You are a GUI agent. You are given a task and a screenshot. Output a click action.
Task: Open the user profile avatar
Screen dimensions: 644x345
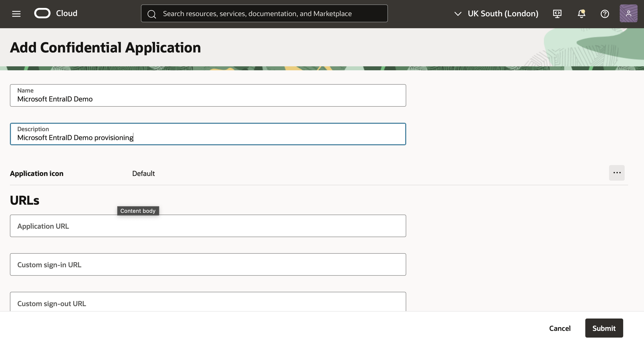(x=628, y=13)
